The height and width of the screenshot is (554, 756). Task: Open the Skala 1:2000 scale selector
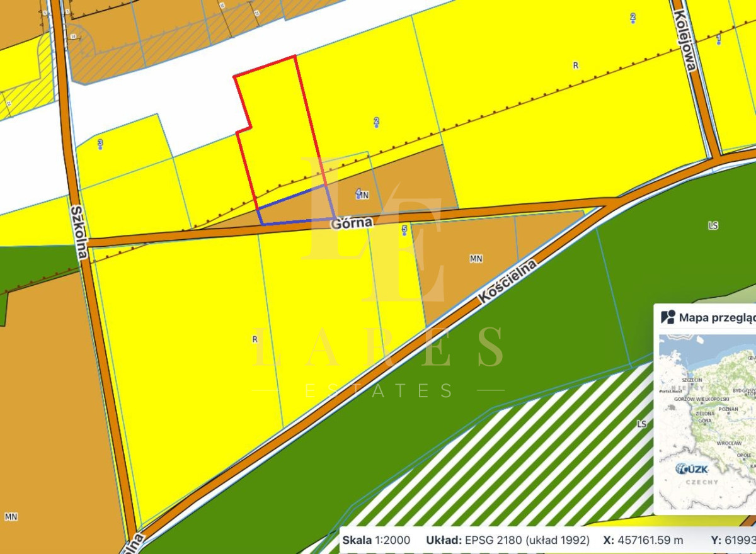click(x=376, y=540)
